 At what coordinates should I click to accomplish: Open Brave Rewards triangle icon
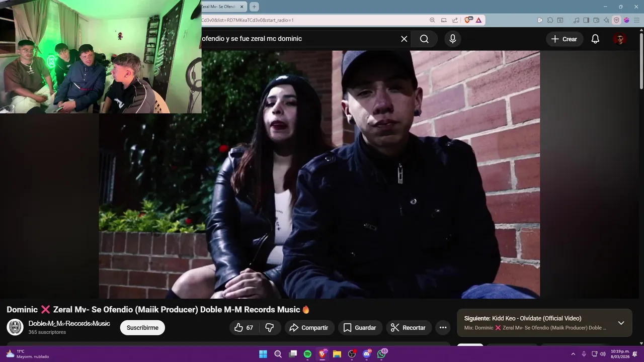pyautogui.click(x=478, y=20)
